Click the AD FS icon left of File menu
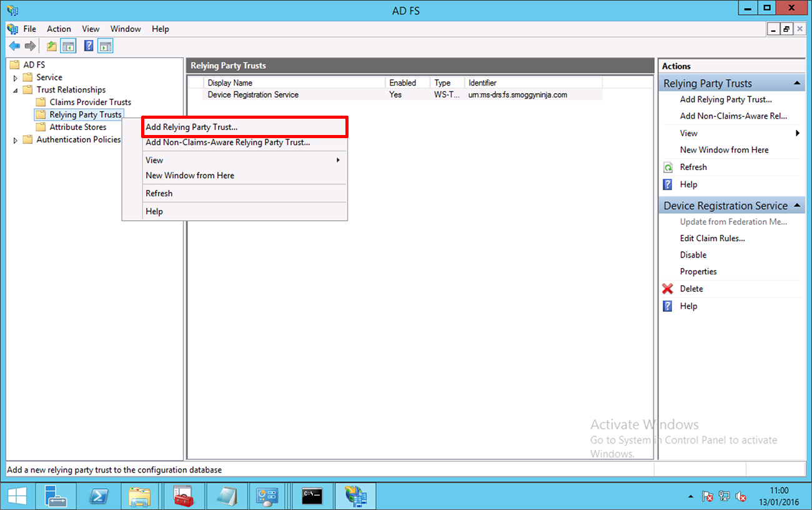 coord(12,29)
